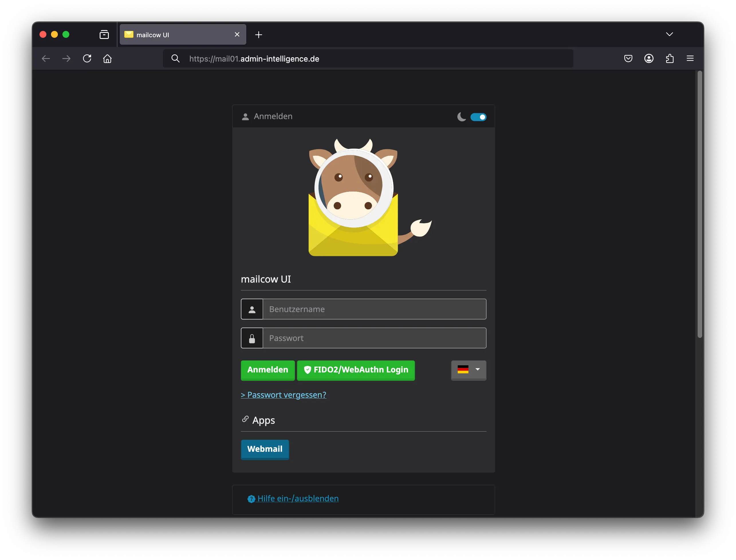
Task: Click the Passwort input field
Action: (x=374, y=338)
